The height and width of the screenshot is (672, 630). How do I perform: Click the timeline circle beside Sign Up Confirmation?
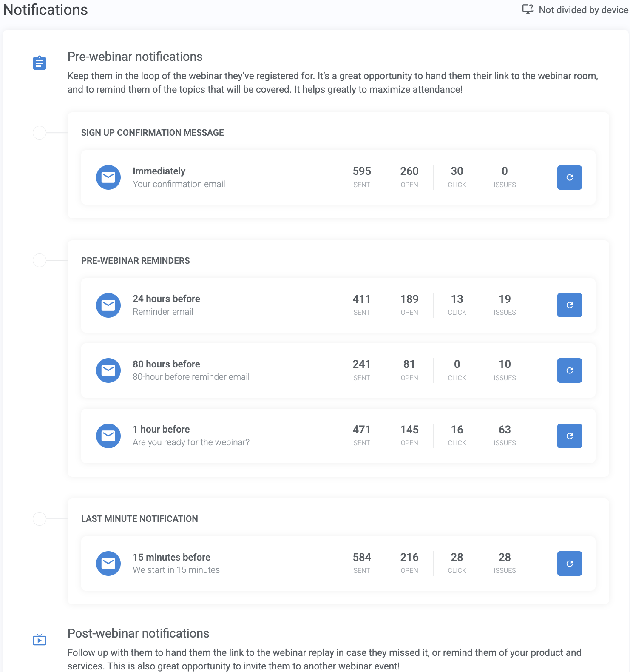[40, 132]
